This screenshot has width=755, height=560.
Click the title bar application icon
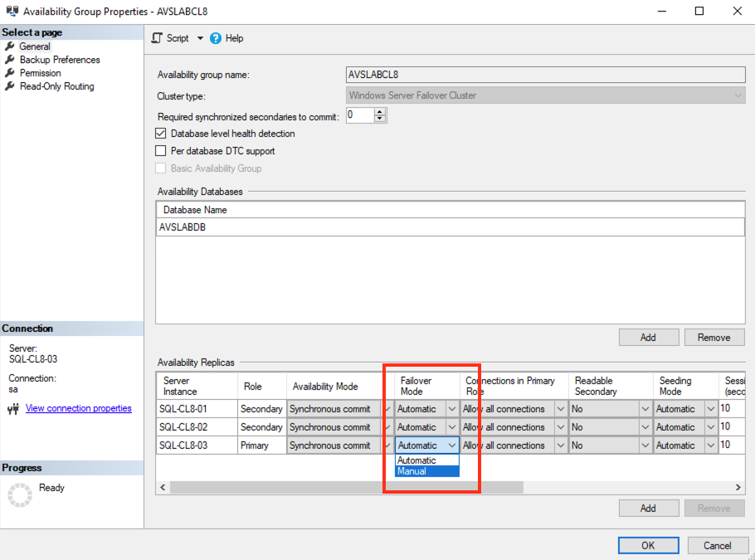pos(12,11)
